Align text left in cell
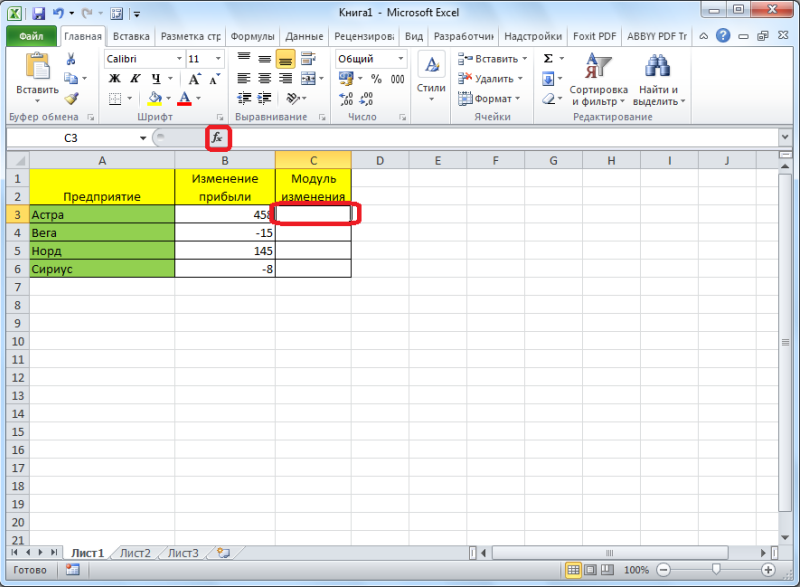 (243, 79)
